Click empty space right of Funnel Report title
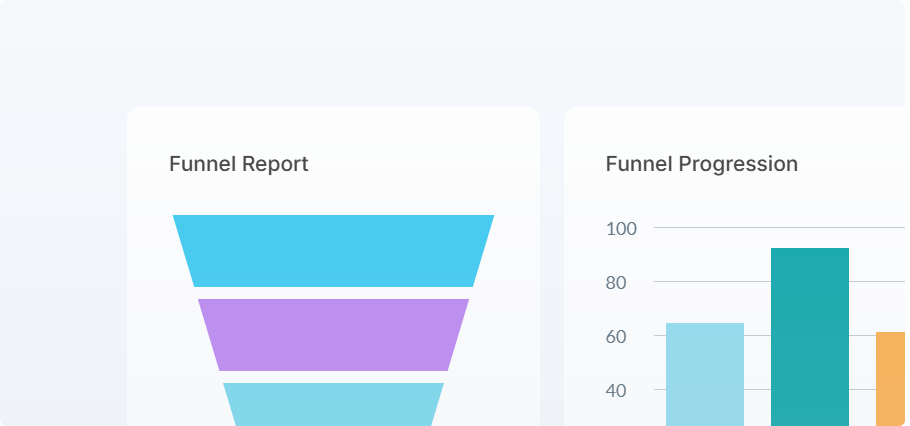Viewport: 910px width, 426px height. tap(420, 164)
